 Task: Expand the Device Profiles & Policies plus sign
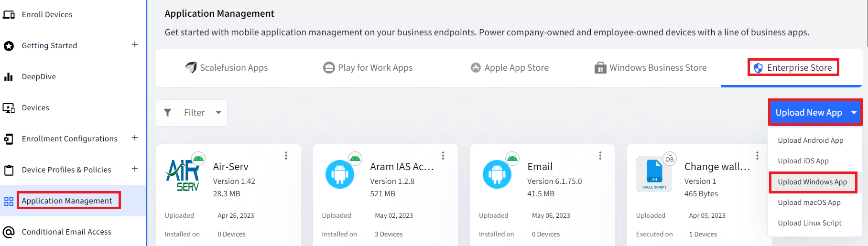coord(135,169)
